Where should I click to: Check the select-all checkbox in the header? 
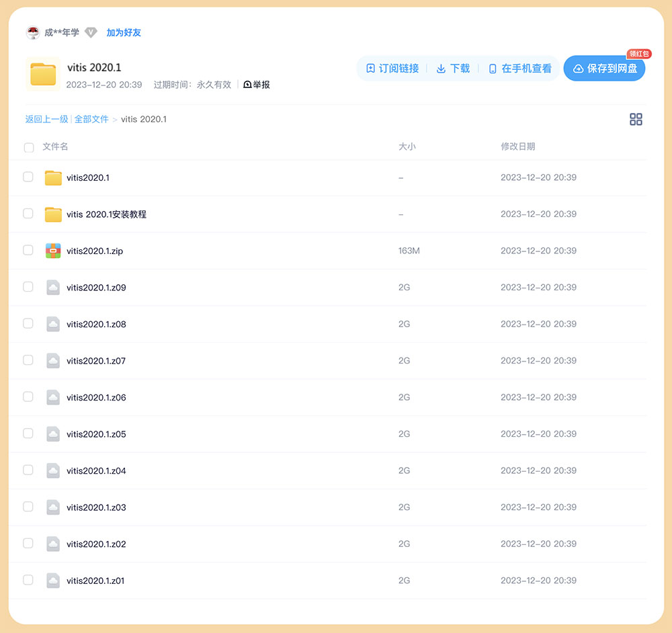point(28,146)
